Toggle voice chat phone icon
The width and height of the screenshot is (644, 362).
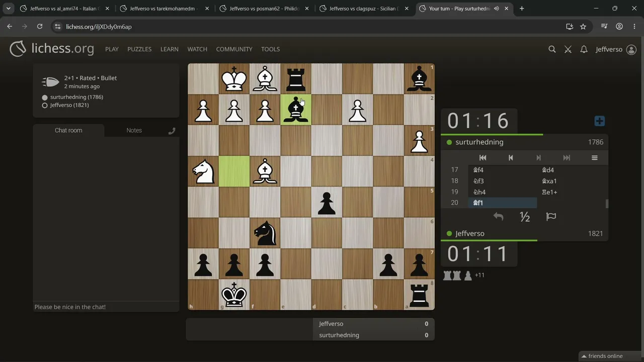(172, 131)
